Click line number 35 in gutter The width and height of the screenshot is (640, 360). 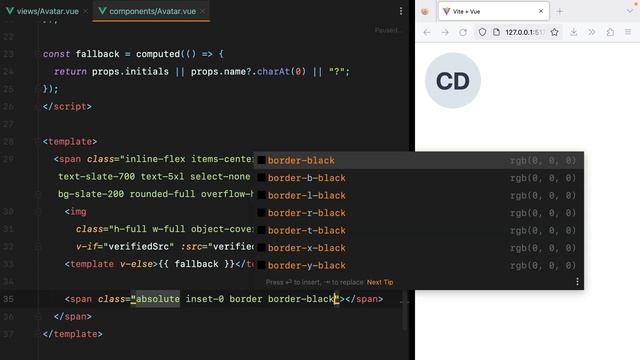8,299
